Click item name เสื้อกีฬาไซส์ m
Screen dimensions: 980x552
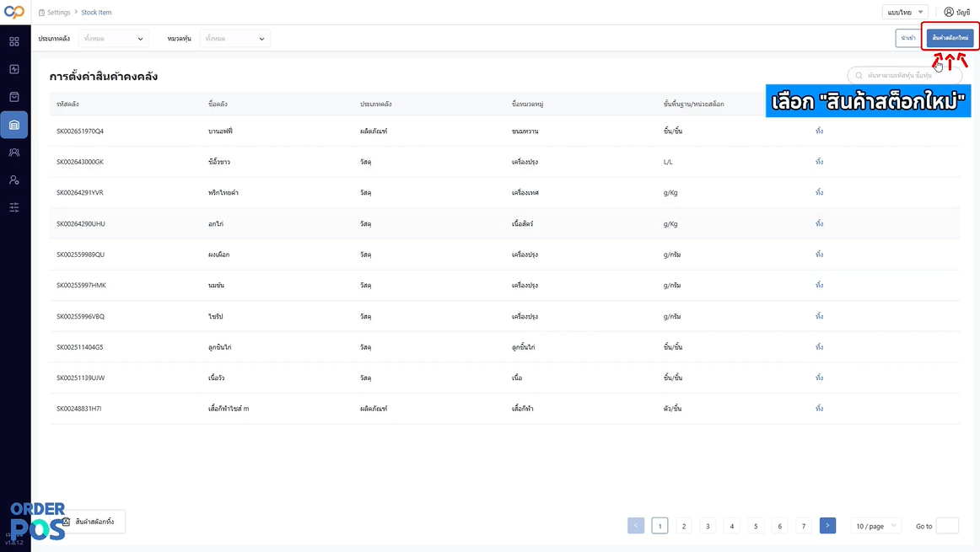pos(228,409)
